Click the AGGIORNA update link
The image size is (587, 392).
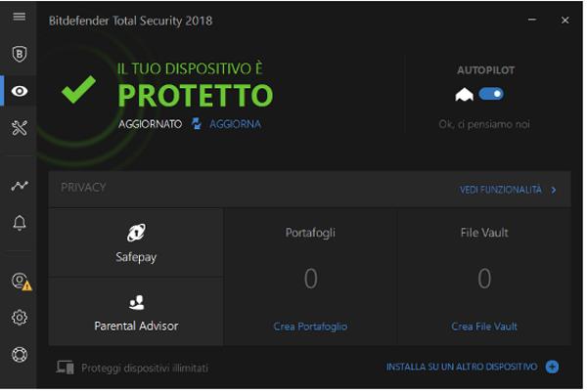[x=235, y=124]
